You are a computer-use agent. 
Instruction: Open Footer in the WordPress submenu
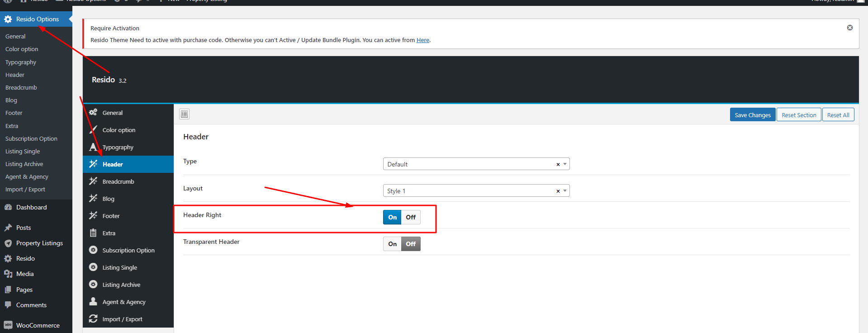(x=14, y=113)
